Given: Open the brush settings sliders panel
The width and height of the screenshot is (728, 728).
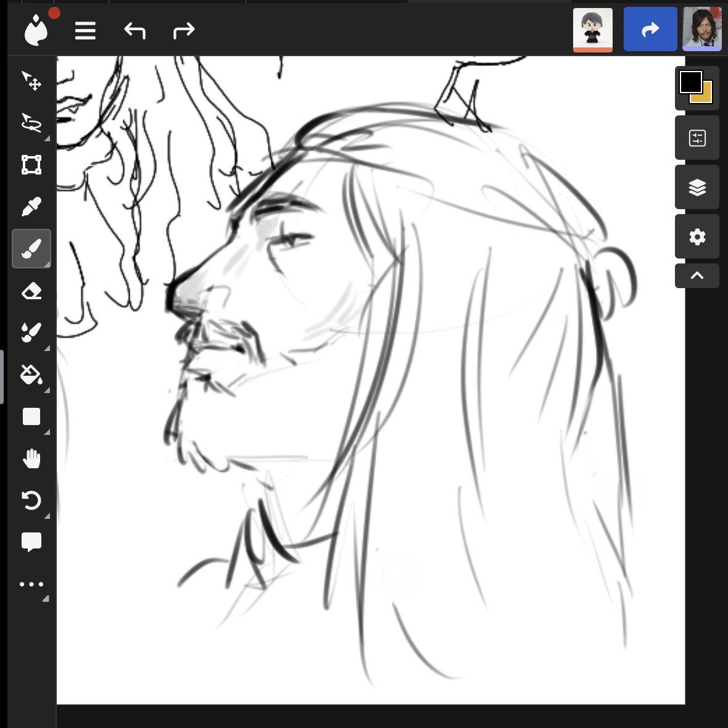Looking at the screenshot, I should (697, 138).
